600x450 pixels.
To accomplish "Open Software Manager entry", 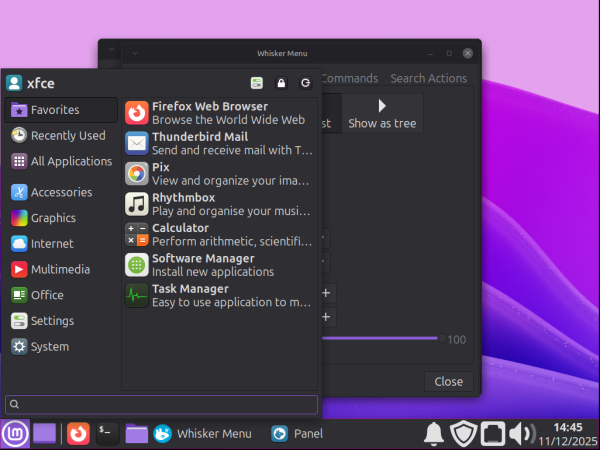I will 219,265.
